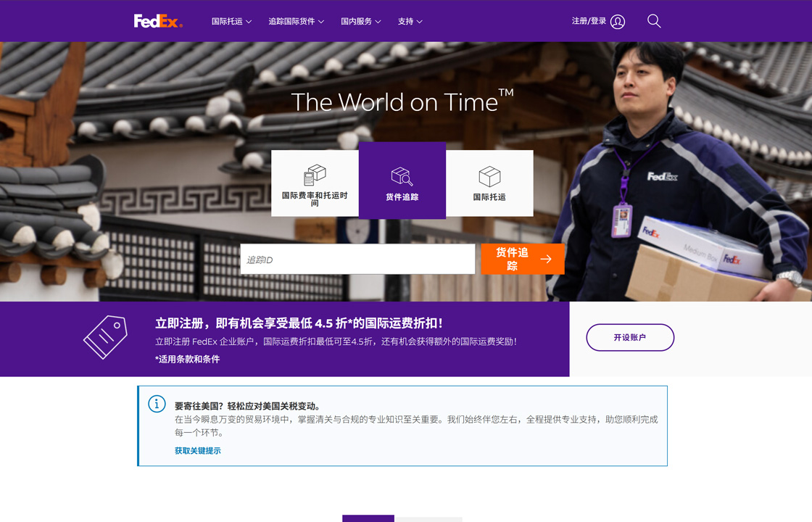This screenshot has width=812, height=522.
Task: Select the 货件追踪 tracking tile
Action: [x=402, y=181]
